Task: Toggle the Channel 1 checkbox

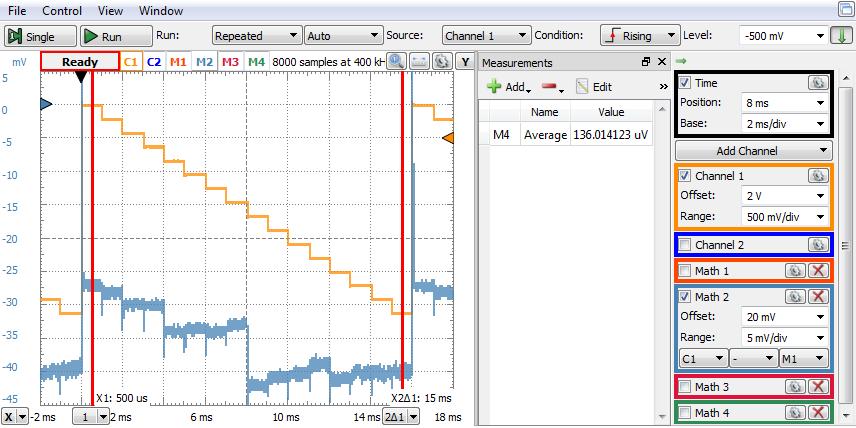Action: tap(686, 176)
